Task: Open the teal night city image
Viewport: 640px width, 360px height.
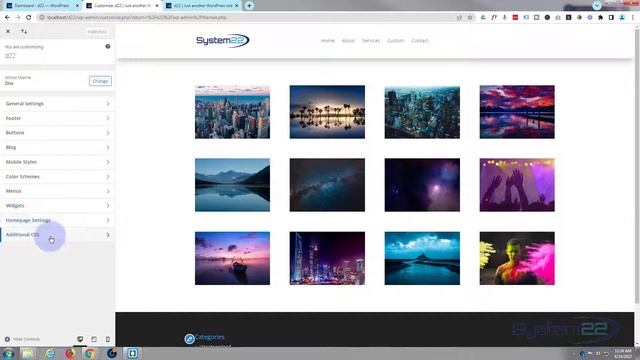Action: (422, 112)
